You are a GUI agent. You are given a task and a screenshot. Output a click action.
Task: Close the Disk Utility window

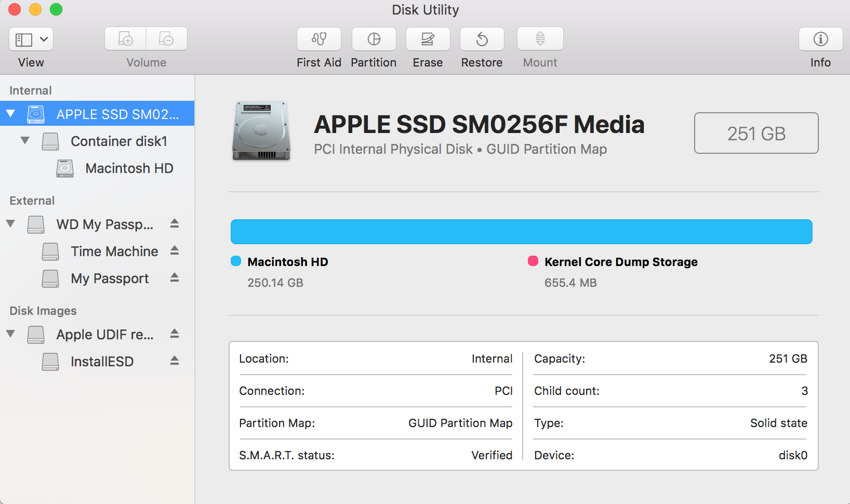[x=15, y=9]
